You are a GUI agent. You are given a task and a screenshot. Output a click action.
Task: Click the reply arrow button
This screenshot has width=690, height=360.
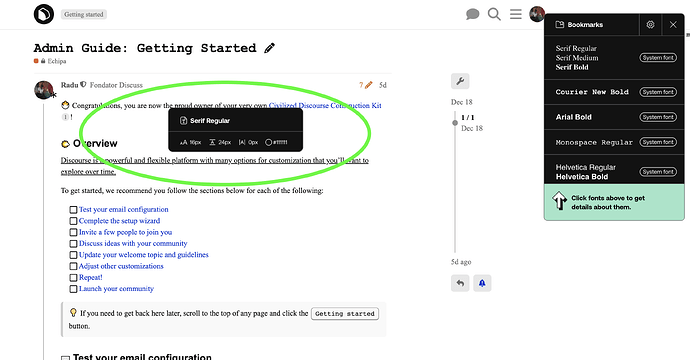coord(460,283)
